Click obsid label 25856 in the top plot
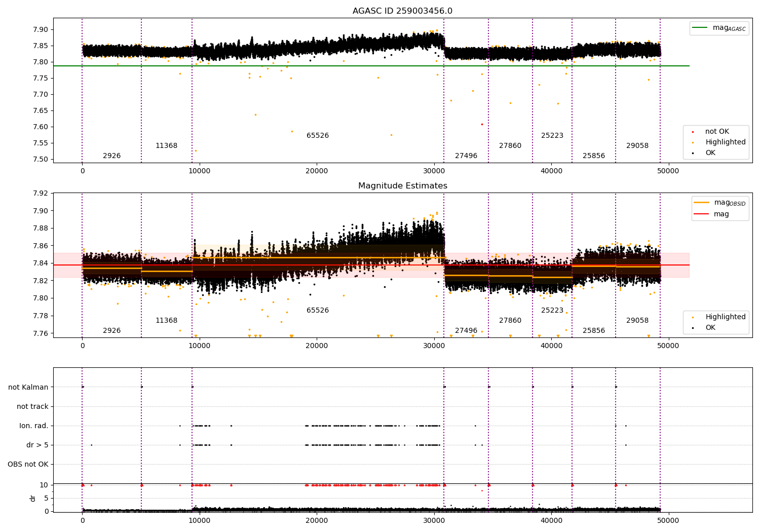This screenshot has width=760, height=532. tap(594, 156)
